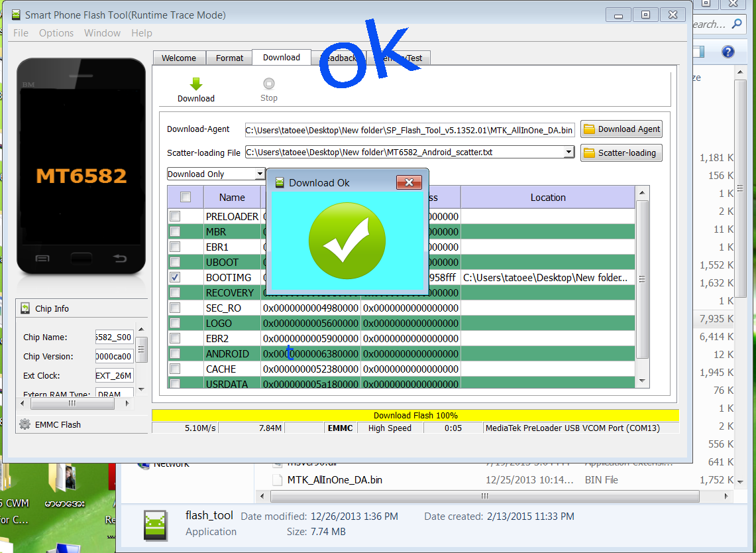Image resolution: width=756 pixels, height=553 pixels.
Task: Click the Name column header
Action: [x=232, y=198]
